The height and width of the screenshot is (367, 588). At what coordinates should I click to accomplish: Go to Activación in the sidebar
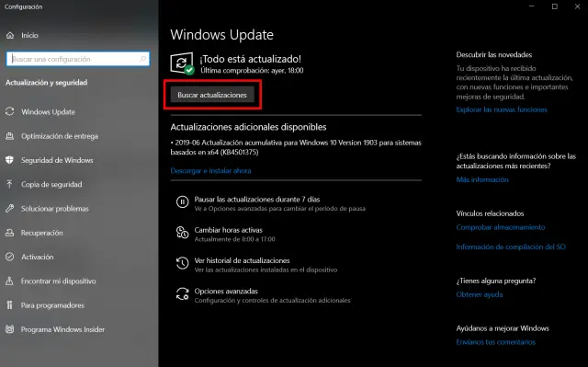37,257
